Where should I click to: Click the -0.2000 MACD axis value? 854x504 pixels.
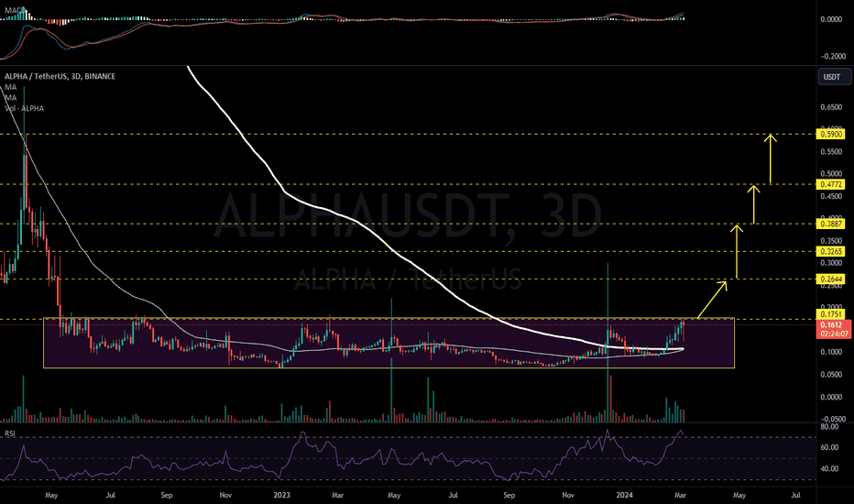click(x=833, y=56)
